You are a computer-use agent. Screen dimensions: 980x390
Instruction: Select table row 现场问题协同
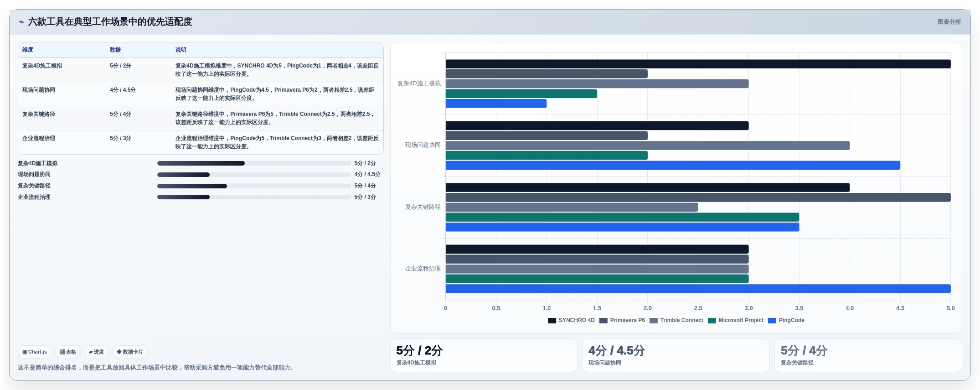[x=201, y=94]
